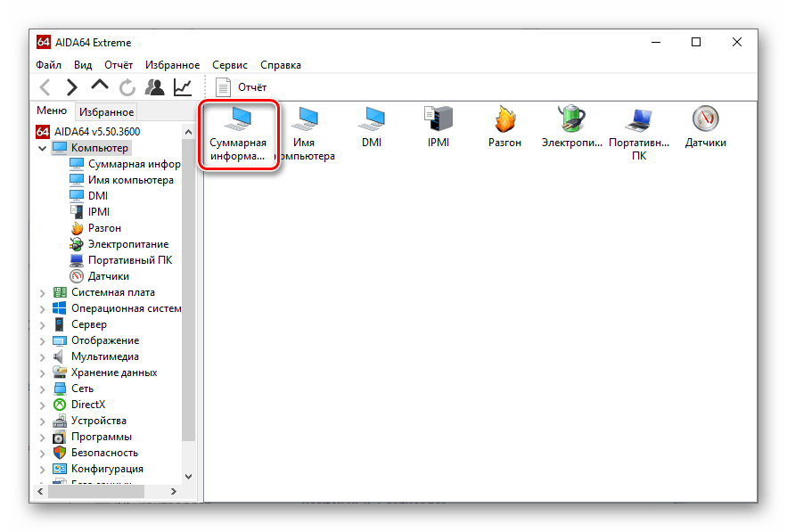Screen dimensions: 787x532
Task: Click the graph chart toolbar icon
Action: (183, 87)
